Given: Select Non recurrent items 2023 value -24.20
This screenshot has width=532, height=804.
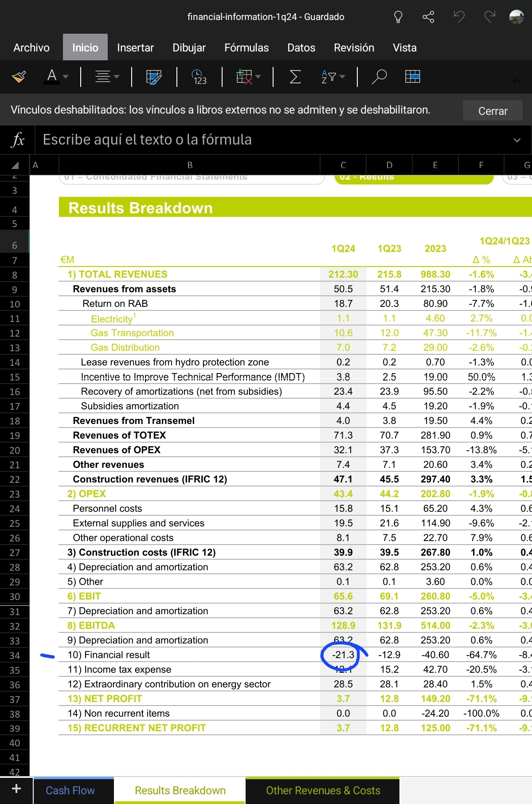Looking at the screenshot, I should pos(435,714).
